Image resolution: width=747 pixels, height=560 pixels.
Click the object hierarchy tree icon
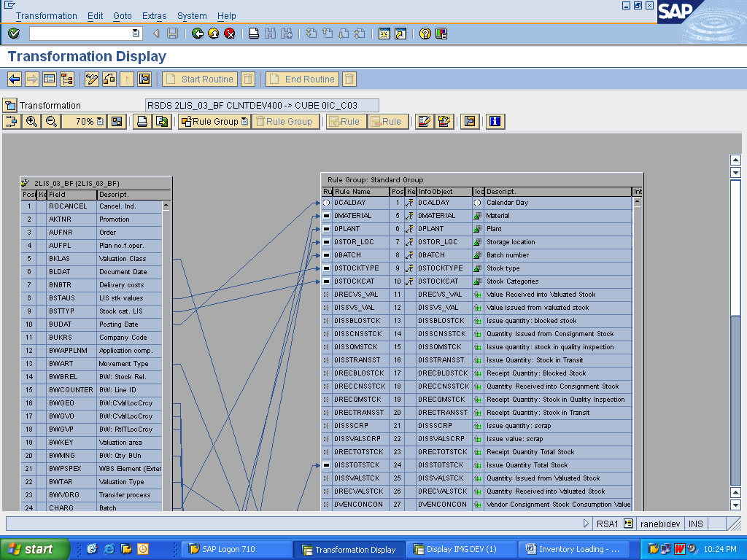(67, 79)
